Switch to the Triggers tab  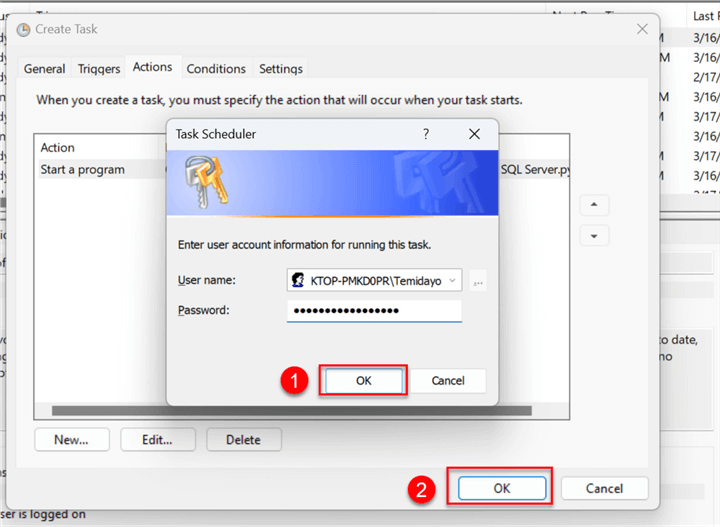click(x=99, y=68)
